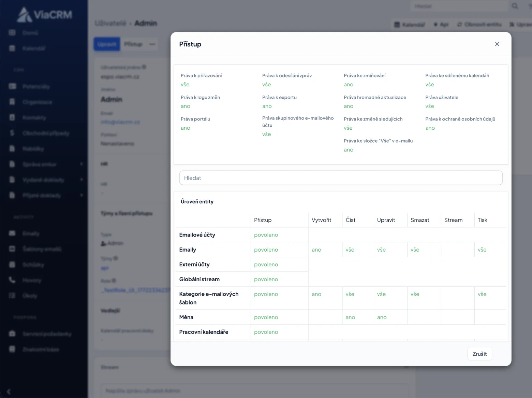
Task: Open Obchodní případy dollar icon
Action: point(12,133)
